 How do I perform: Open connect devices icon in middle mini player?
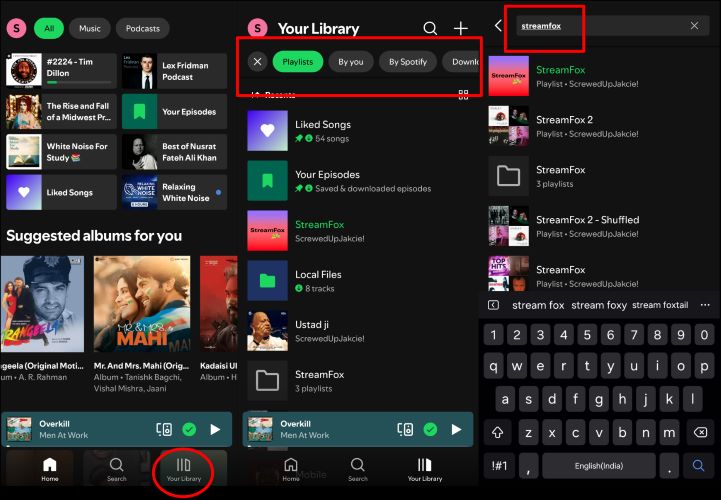coord(405,430)
